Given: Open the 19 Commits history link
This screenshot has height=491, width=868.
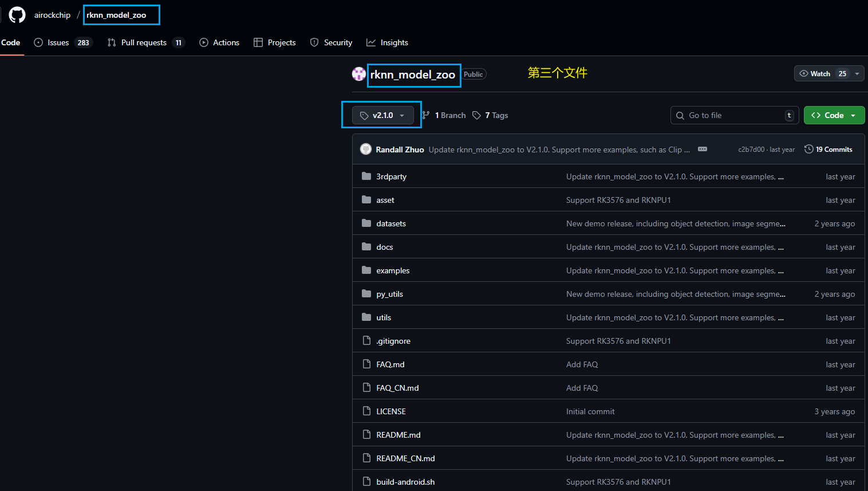Looking at the screenshot, I should click(x=828, y=149).
